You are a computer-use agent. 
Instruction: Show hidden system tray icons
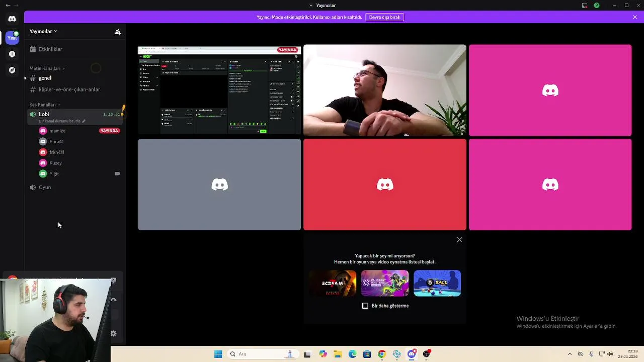[570, 354]
